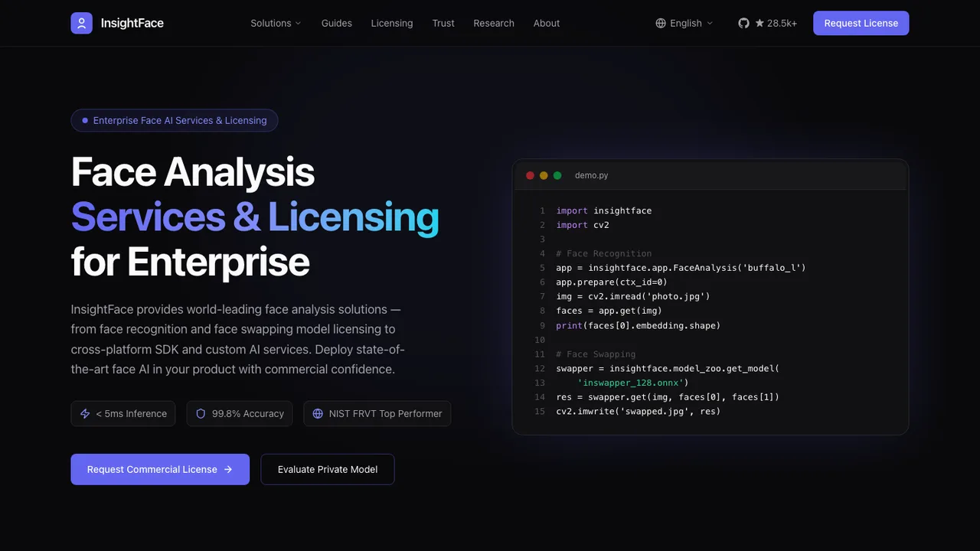Click the cv2.imread('photo.jpg') line

[x=633, y=296]
